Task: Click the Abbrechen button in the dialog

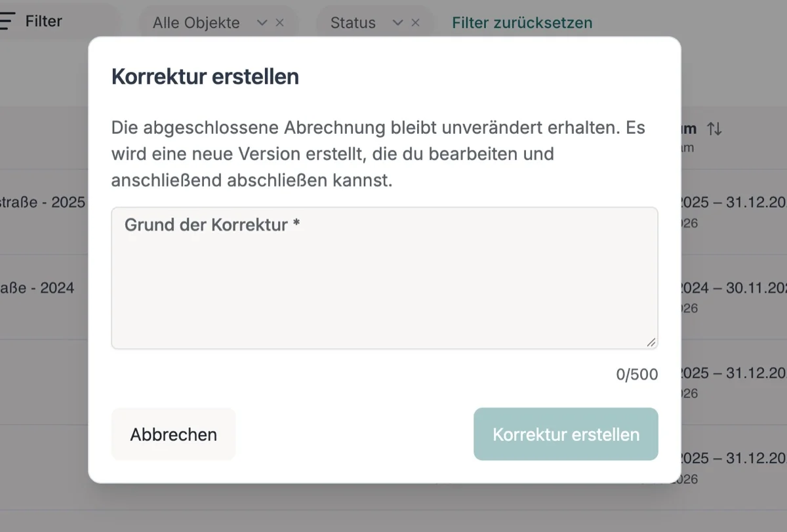Action: pyautogui.click(x=173, y=434)
